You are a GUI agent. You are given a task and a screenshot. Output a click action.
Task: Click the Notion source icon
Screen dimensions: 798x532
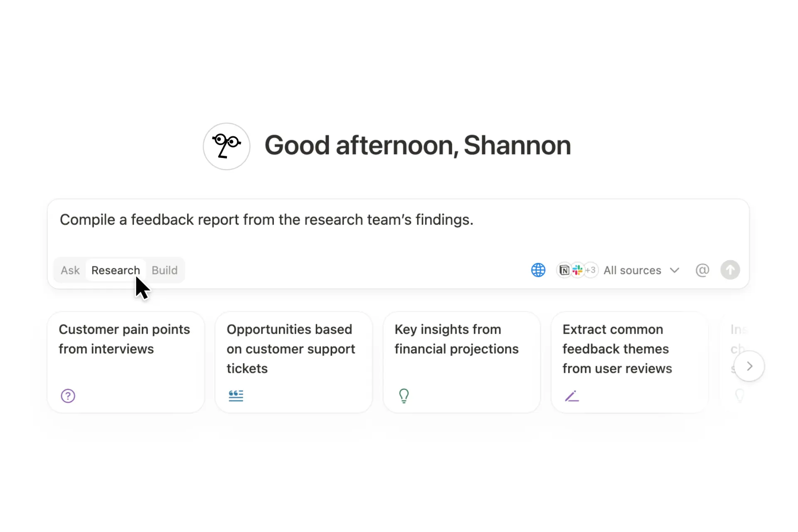564,270
